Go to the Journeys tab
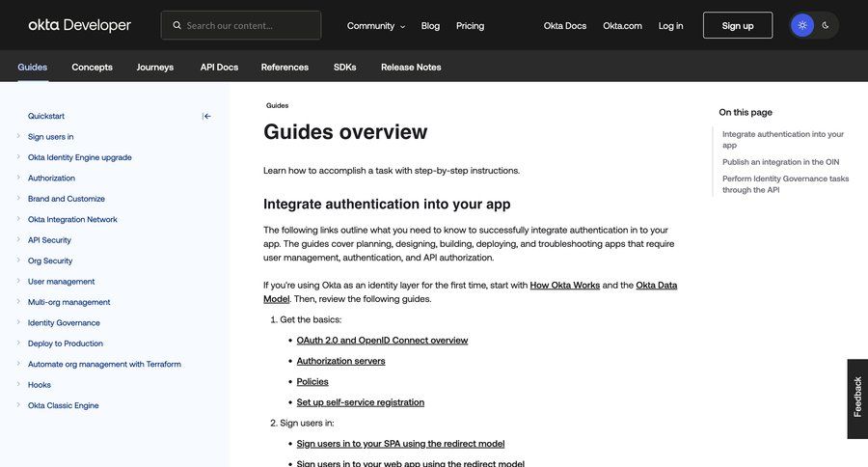Image resolution: width=868 pixels, height=467 pixels. tap(155, 67)
